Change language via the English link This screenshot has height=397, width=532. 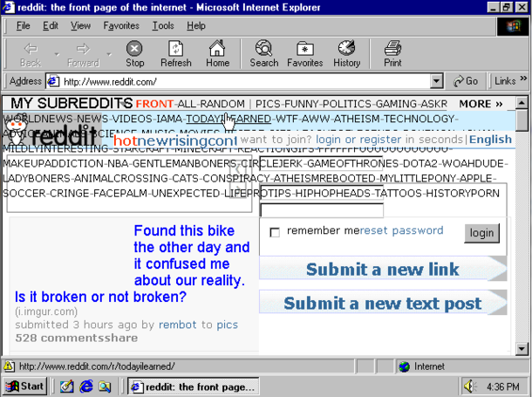tap(490, 140)
